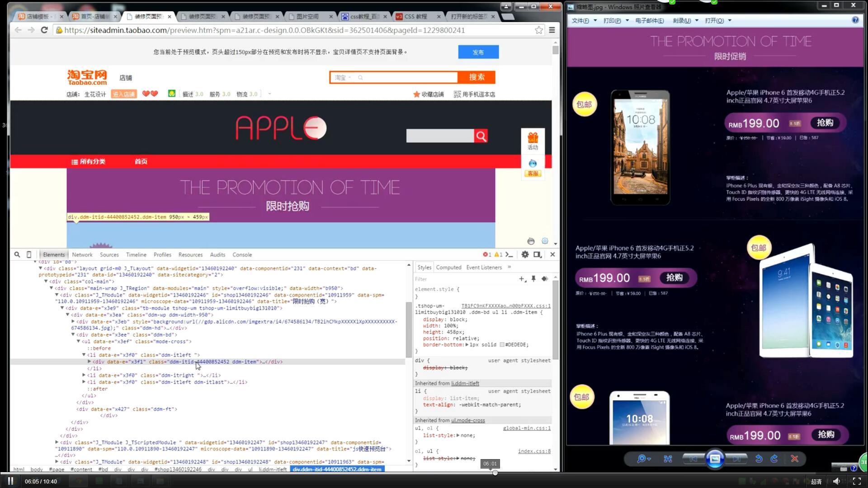Viewport: 868px width, 488px height.
Task: Go to previous image in Photo Viewer
Action: (x=693, y=459)
